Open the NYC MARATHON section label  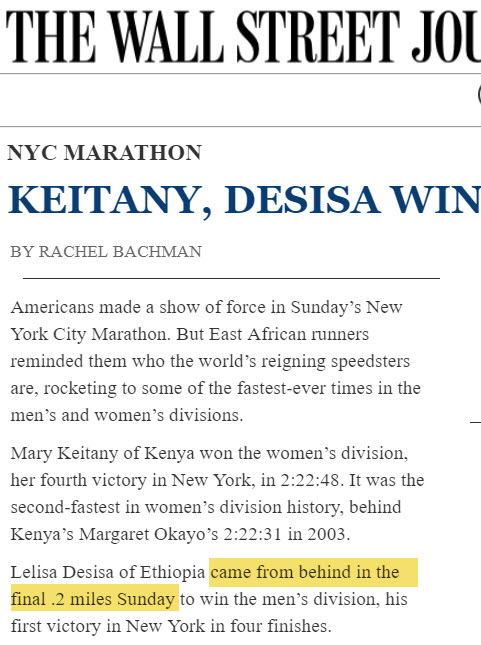coord(105,153)
